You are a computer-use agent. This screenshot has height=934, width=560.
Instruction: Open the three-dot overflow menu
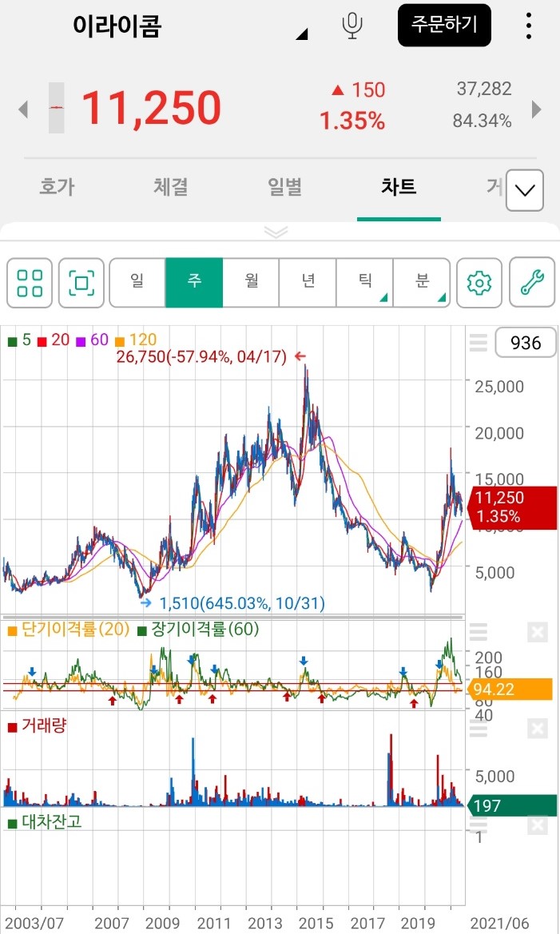click(x=528, y=26)
